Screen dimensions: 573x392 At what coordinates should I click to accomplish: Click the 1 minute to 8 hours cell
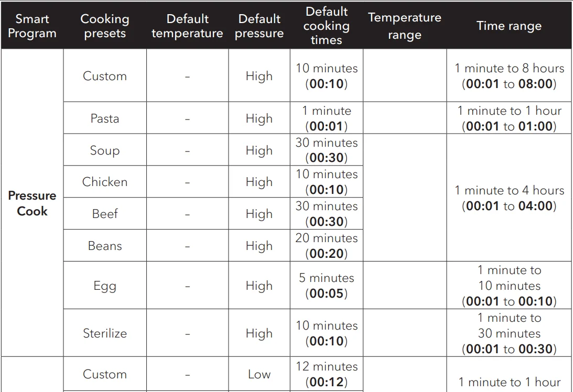(x=509, y=76)
